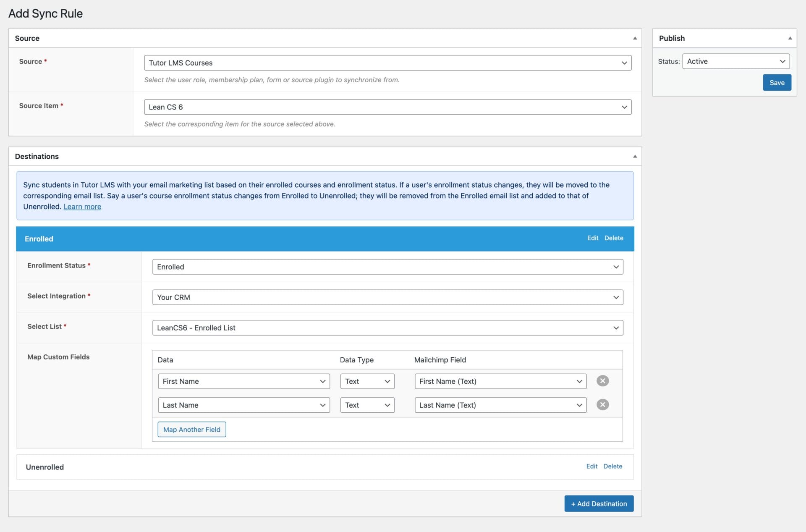This screenshot has height=532, width=806.
Task: Click the collapse arrow on Publish panel
Action: 790,37
